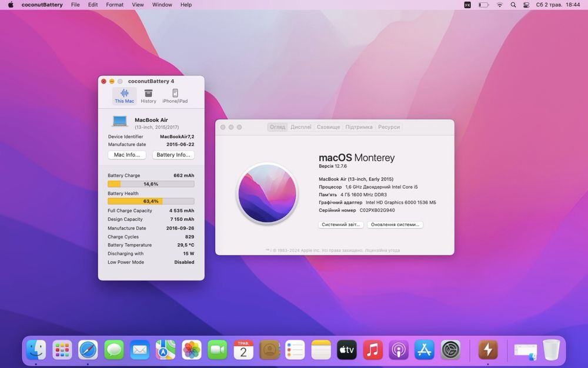The image size is (588, 368).
Task: Open Finder from the Dock
Action: tap(36, 350)
